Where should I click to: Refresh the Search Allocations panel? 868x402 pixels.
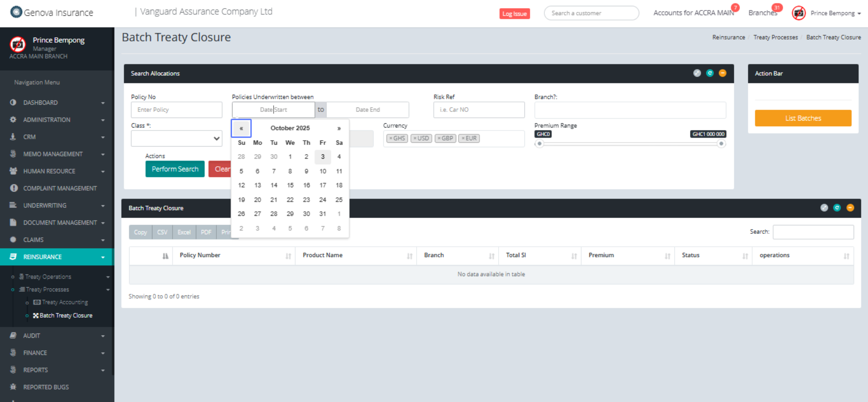pyautogui.click(x=710, y=73)
